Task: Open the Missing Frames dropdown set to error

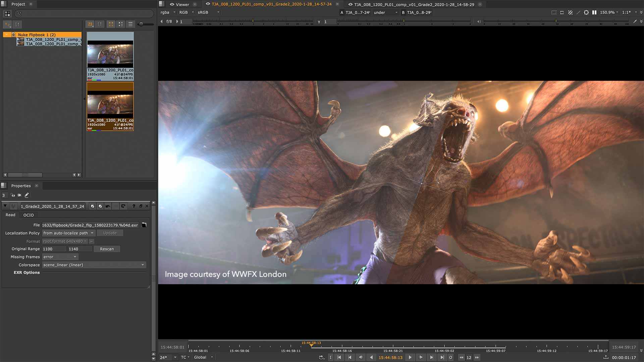Action: (60, 257)
